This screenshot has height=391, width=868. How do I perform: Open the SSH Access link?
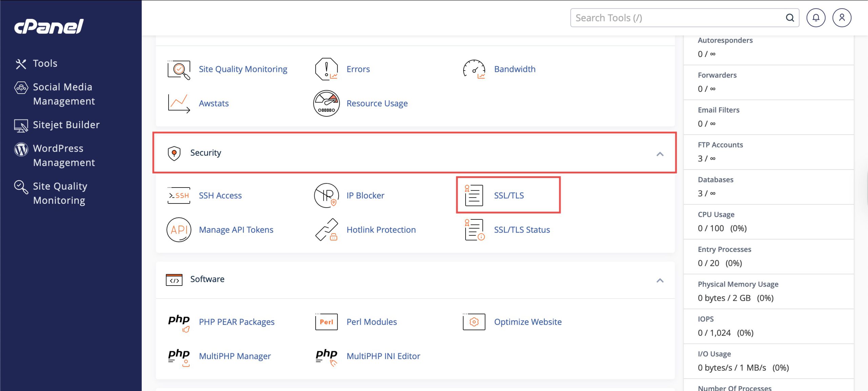point(220,196)
